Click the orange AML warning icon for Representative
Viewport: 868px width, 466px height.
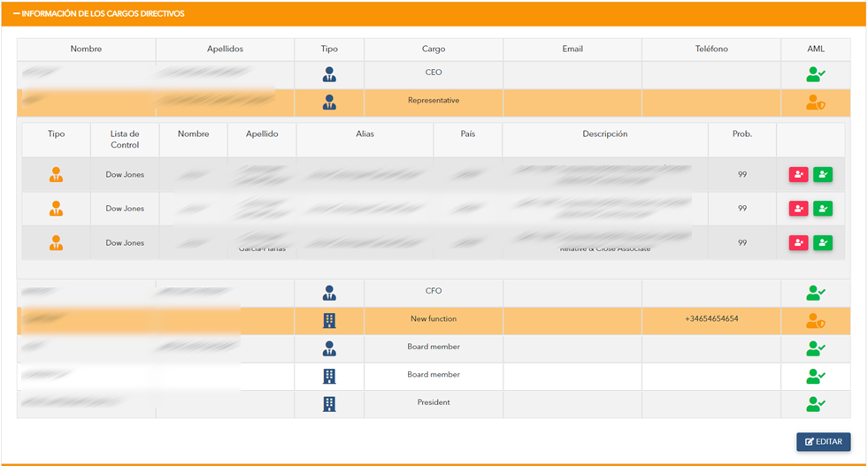tap(816, 103)
